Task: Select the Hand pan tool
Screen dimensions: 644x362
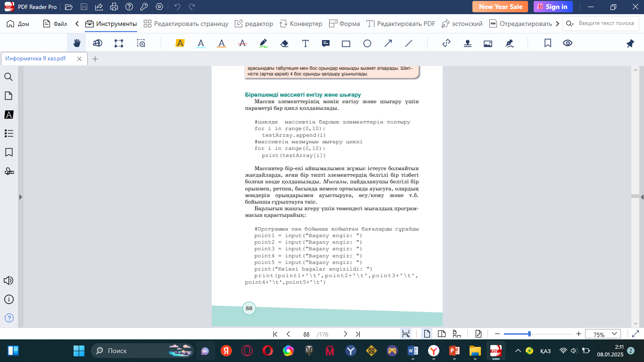Action: [76, 43]
